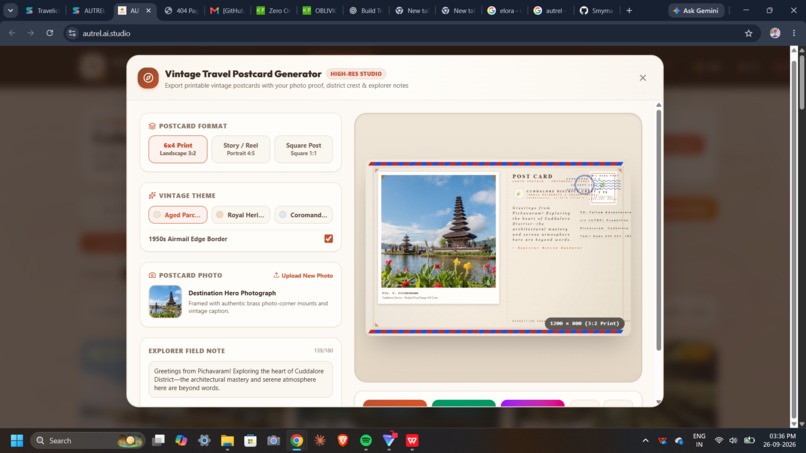Reload the page with refresh icon

(x=50, y=33)
